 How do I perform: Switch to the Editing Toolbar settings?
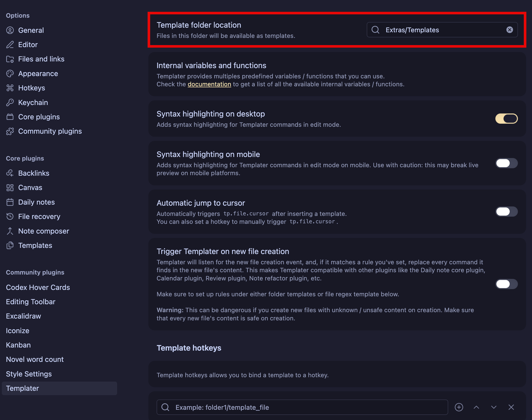pos(30,302)
